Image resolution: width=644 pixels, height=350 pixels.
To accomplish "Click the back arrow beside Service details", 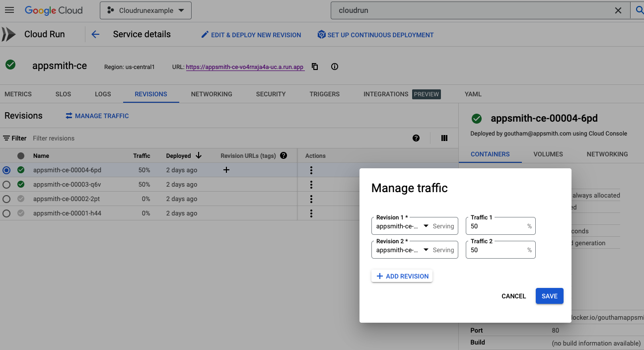I will coord(95,34).
